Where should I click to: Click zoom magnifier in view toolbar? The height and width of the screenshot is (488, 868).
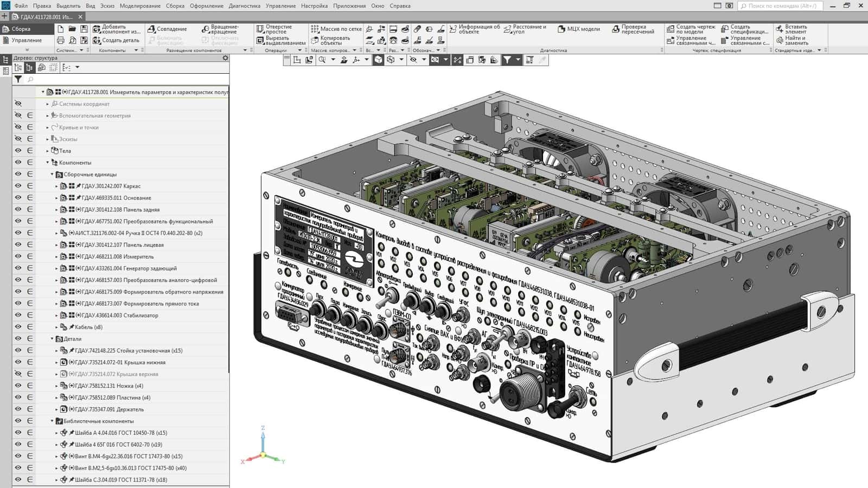pos(322,60)
